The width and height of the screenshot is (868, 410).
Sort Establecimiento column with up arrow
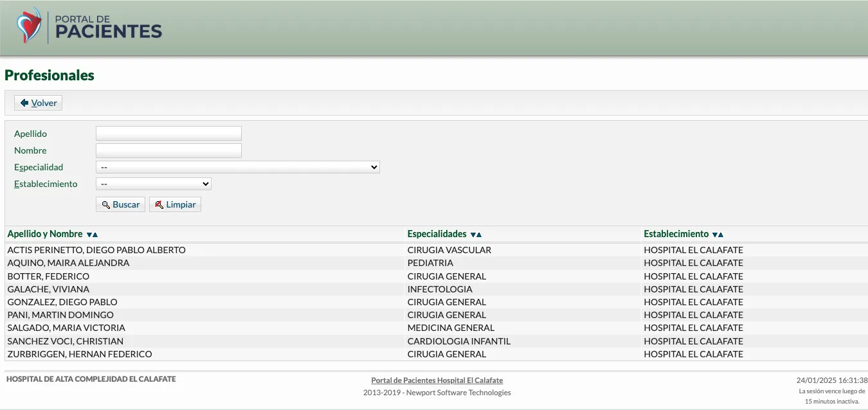coord(721,235)
